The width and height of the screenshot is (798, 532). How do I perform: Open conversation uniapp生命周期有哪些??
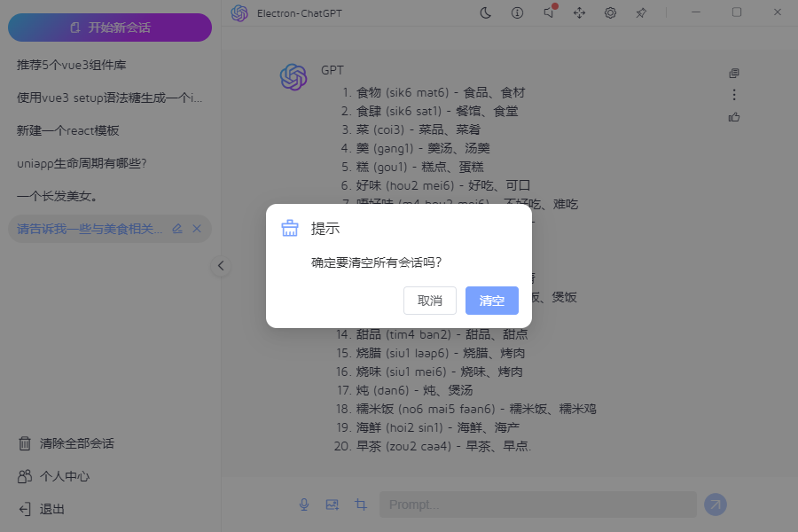pos(110,163)
